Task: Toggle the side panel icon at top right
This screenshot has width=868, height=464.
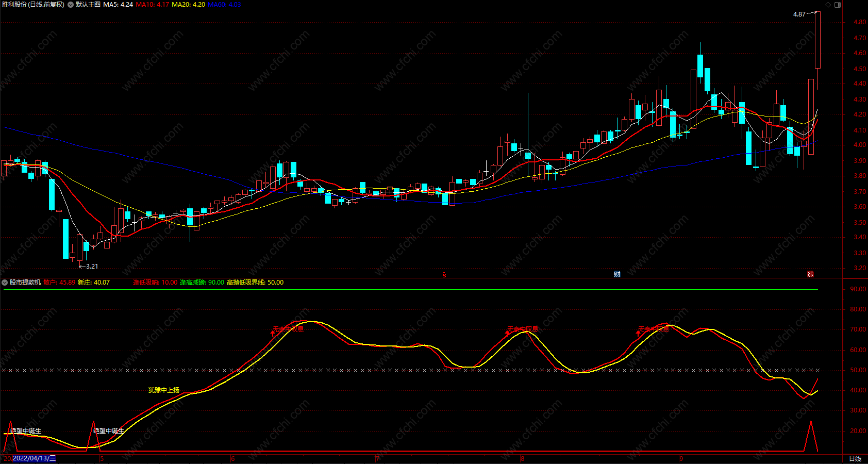Action: click(838, 5)
